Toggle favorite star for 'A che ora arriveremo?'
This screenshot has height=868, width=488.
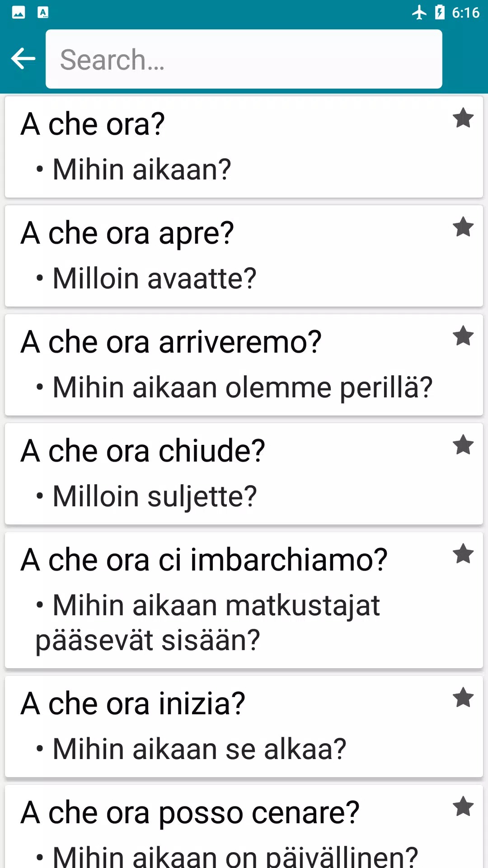[463, 336]
